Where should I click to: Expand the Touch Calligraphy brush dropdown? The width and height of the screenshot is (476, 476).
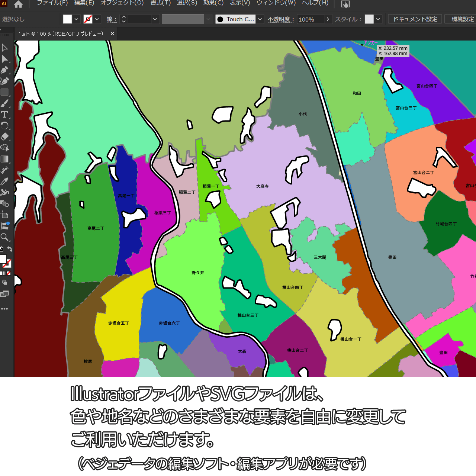pos(260,19)
